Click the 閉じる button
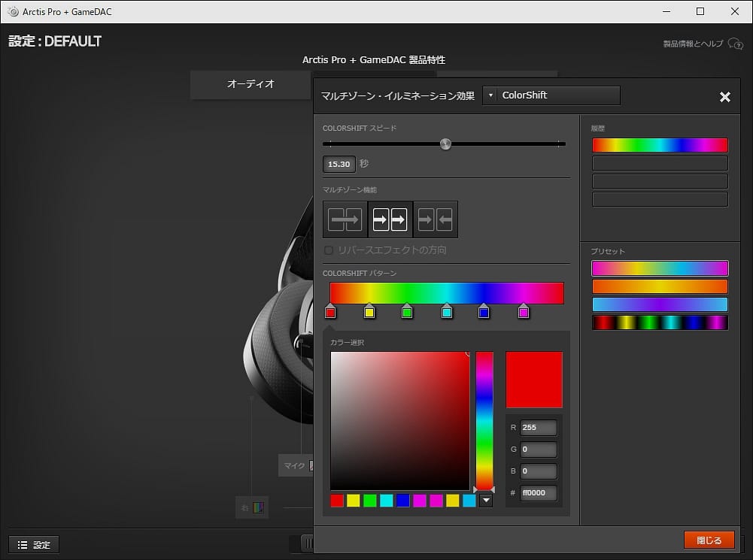Image resolution: width=753 pixels, height=560 pixels. coord(709,540)
